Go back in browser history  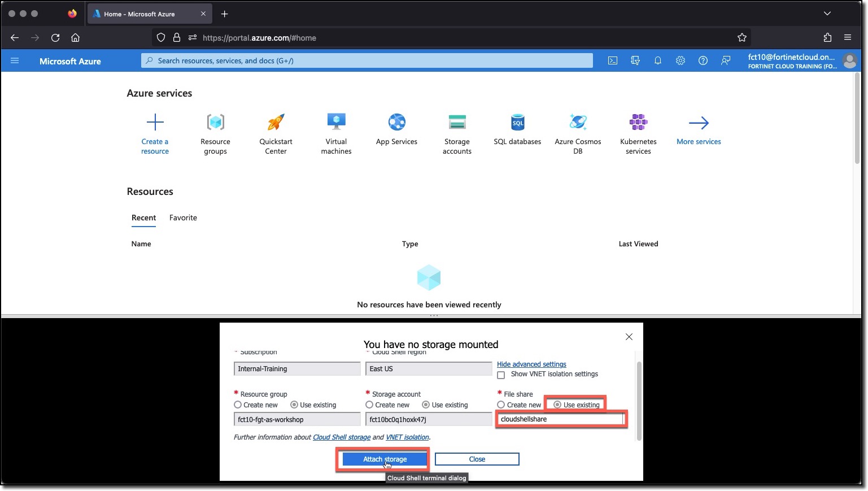[x=15, y=38]
